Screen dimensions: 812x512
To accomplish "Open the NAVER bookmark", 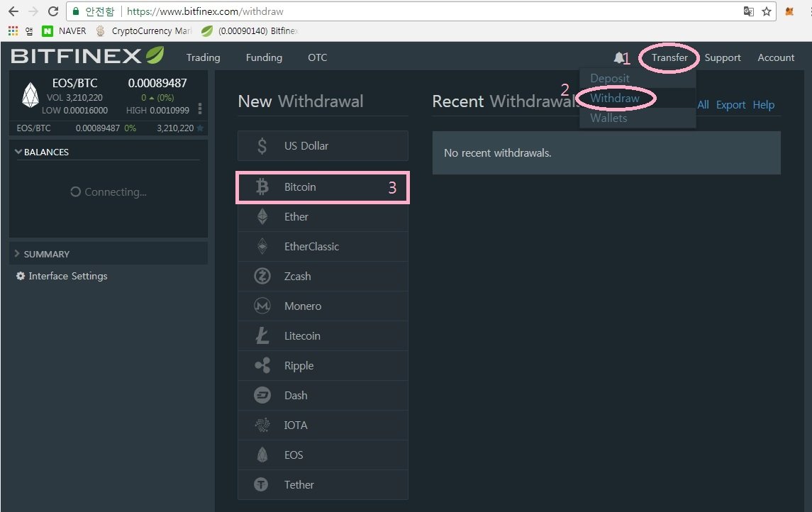I will click(x=64, y=31).
